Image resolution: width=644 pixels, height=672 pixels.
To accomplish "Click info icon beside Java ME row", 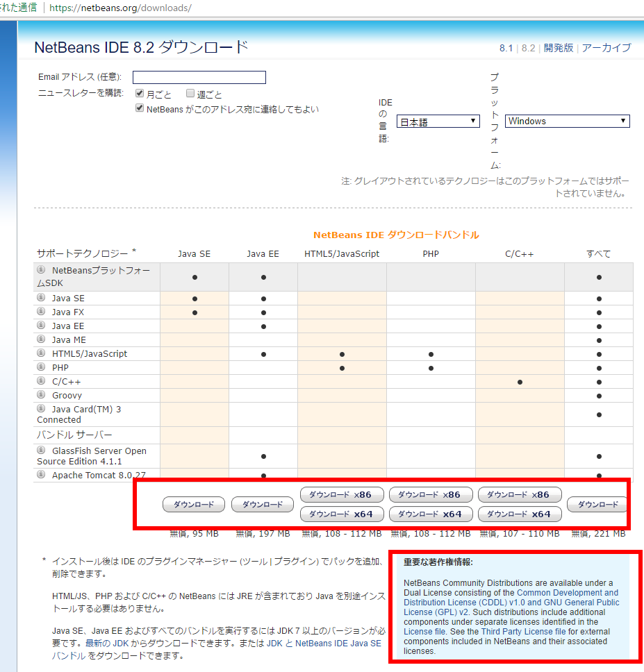I will tap(41, 339).
